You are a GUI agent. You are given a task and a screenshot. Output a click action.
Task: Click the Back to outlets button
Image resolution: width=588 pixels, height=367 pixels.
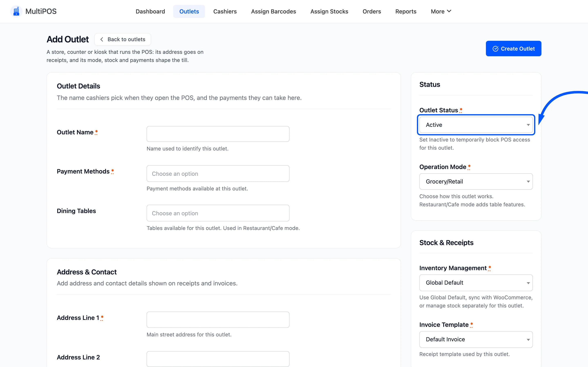click(123, 39)
